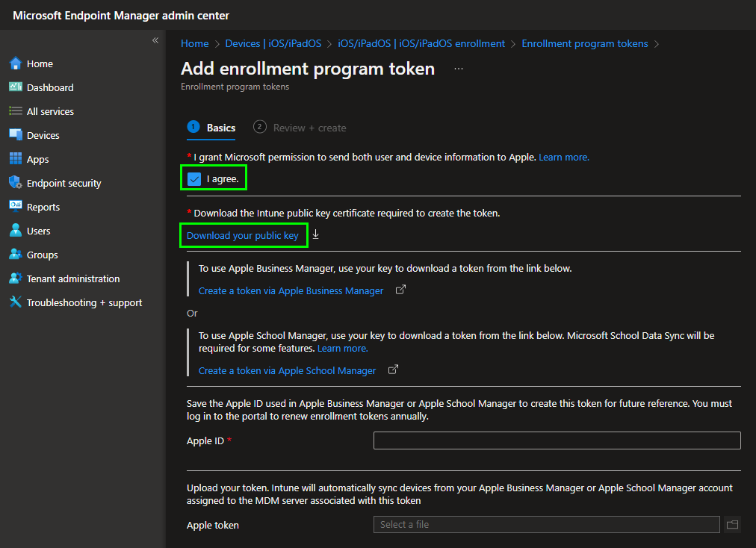Go to Enrollment program tokens breadcrumb
The width and height of the screenshot is (756, 548).
584,43
